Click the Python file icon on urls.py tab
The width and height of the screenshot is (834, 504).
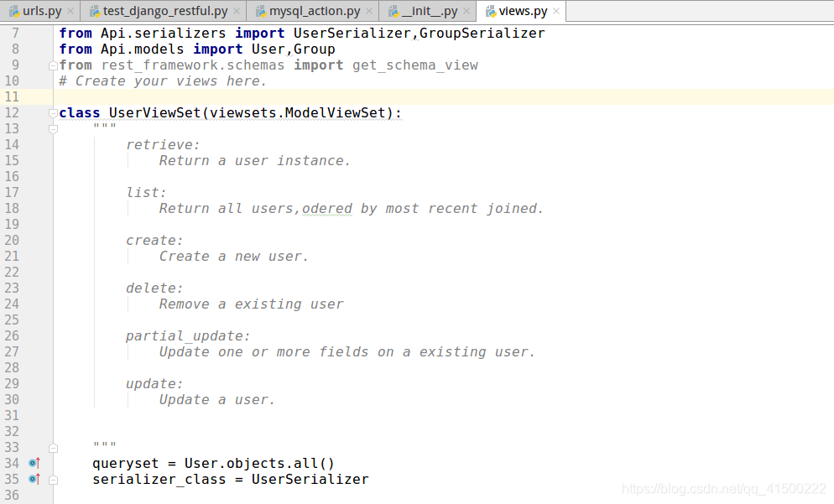coord(14,11)
